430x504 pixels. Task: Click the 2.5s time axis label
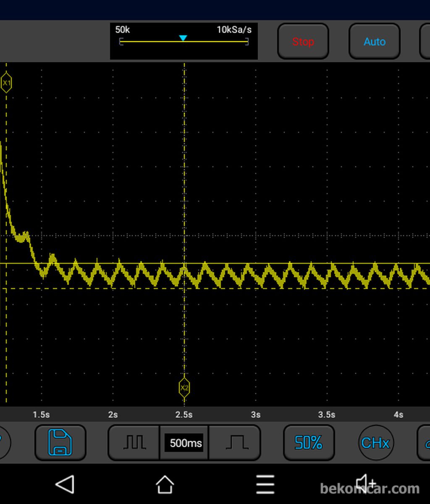[184, 415]
